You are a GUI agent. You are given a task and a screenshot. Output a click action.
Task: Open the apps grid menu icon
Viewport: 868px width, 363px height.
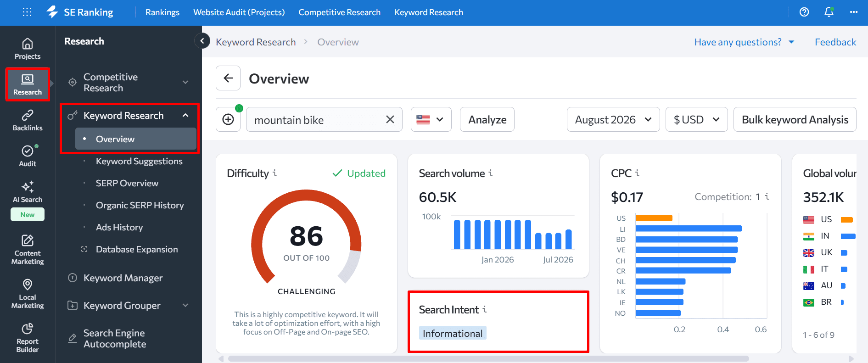tap(27, 12)
